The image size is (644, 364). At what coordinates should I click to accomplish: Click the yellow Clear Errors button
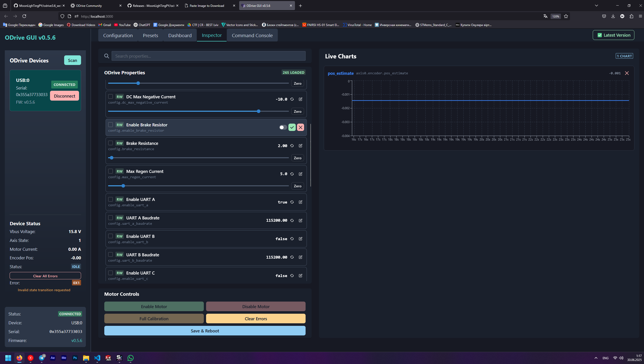pyautogui.click(x=256, y=319)
